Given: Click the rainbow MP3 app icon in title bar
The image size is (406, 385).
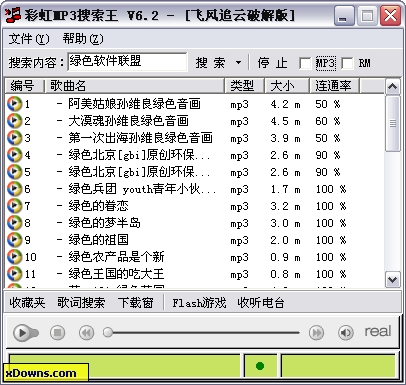Looking at the screenshot, I should click(13, 15).
